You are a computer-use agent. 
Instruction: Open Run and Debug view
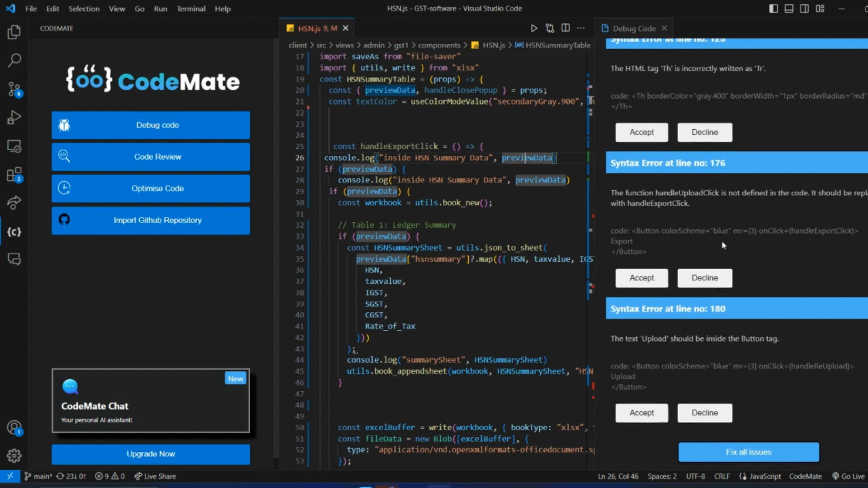[14, 117]
